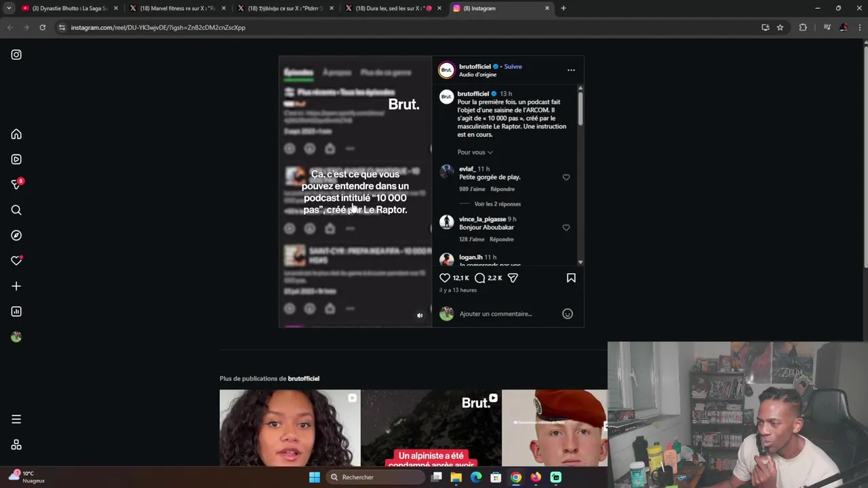Save the reel with the bookmark icon
868x488 pixels.
(571, 278)
